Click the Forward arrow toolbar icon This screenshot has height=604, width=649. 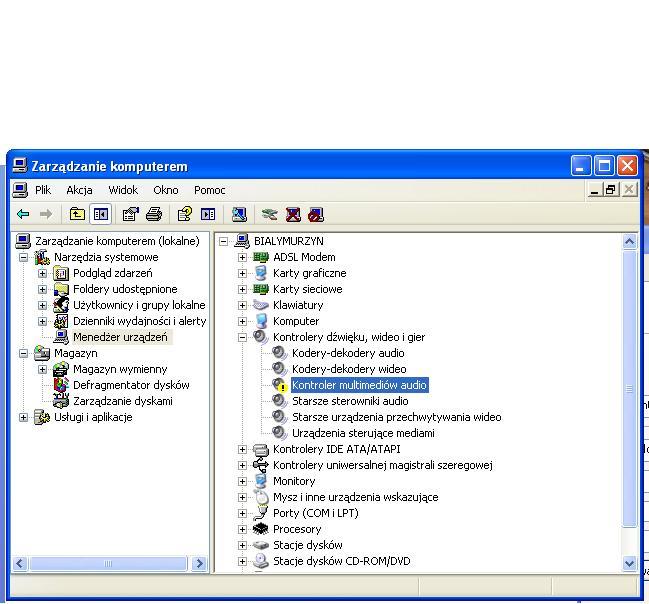46,214
